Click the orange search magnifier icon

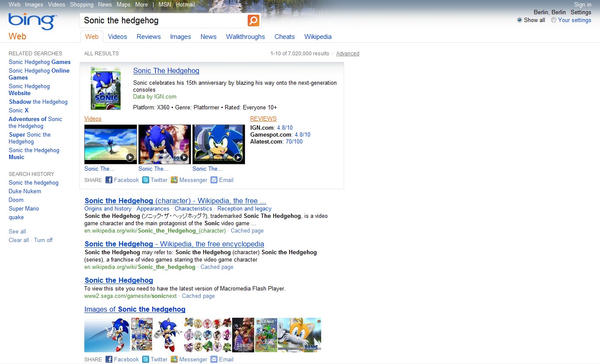(253, 20)
